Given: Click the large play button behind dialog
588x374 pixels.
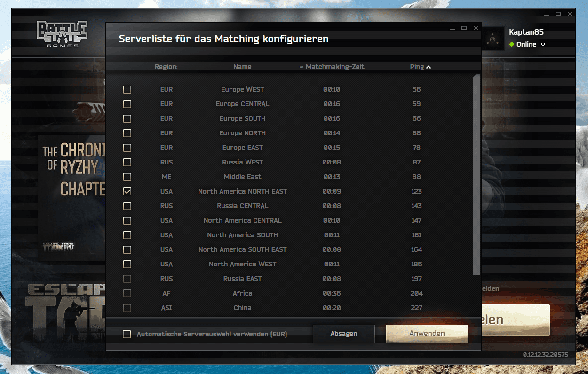Looking at the screenshot, I should pyautogui.click(x=515, y=320).
